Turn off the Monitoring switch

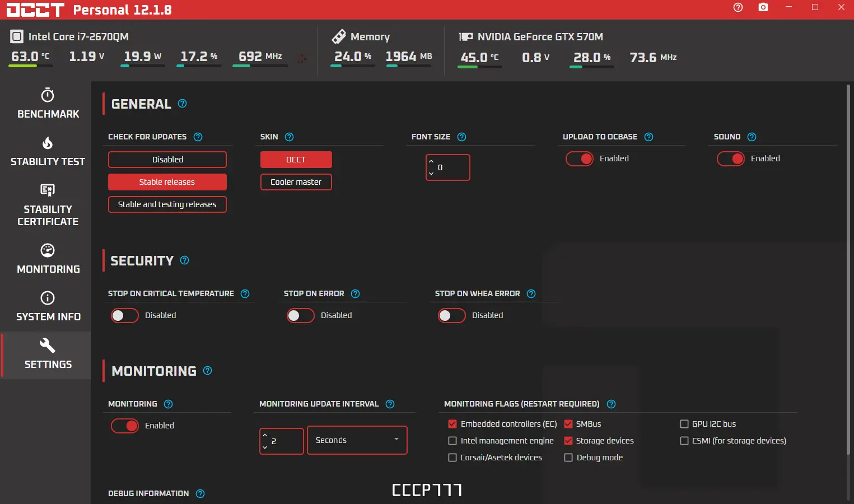click(125, 426)
